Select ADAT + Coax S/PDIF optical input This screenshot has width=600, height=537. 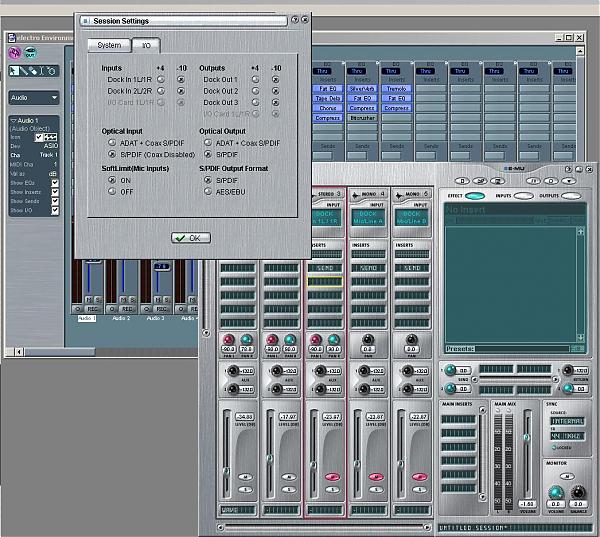click(x=110, y=143)
